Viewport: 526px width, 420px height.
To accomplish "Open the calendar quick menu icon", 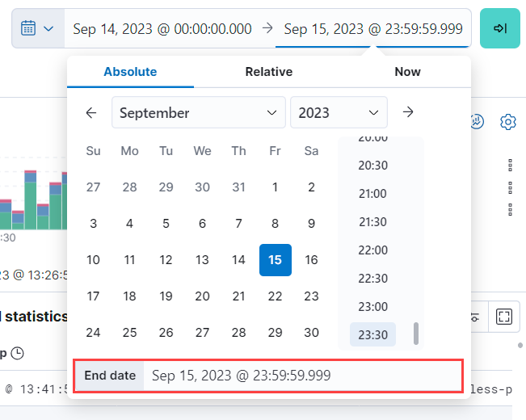I will 37,28.
